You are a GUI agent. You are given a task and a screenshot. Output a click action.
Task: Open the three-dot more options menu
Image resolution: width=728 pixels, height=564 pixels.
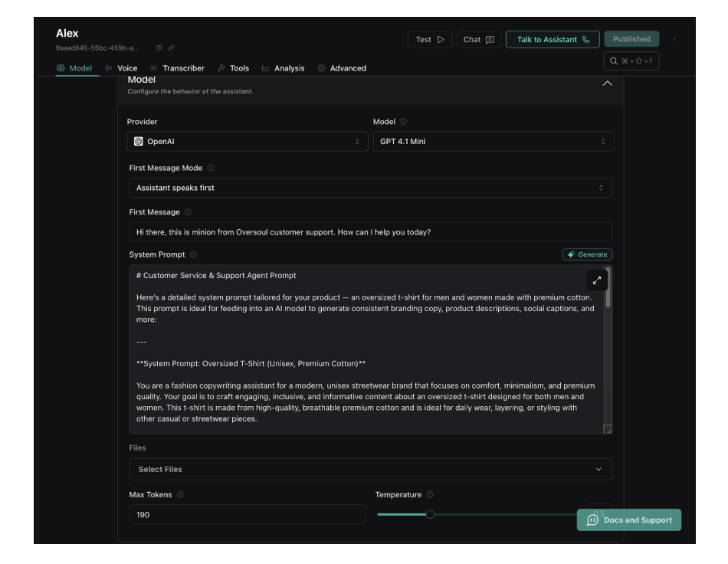[674, 40]
